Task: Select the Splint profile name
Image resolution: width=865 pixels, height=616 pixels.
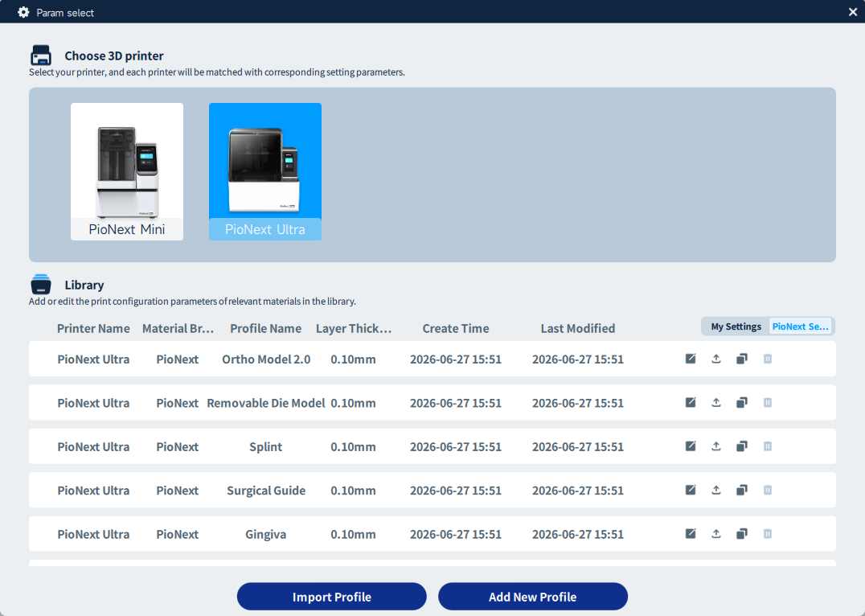Action: pos(266,446)
